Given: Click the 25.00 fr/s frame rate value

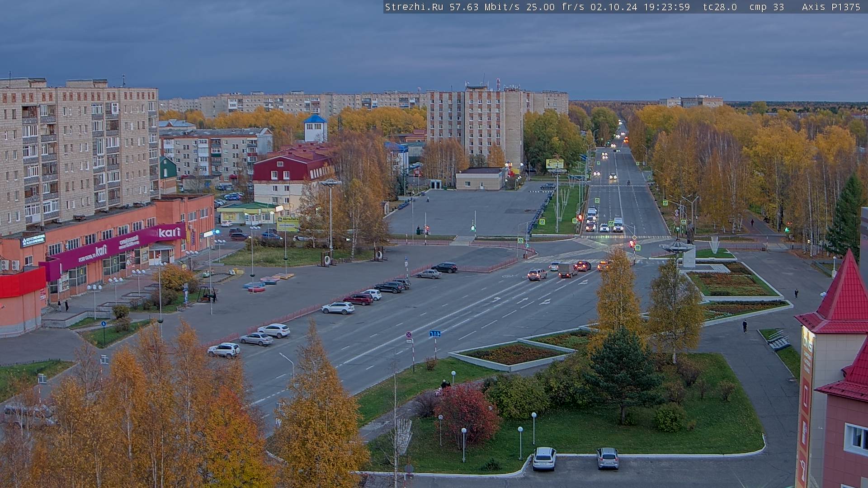Looking at the screenshot, I should pos(555,7).
